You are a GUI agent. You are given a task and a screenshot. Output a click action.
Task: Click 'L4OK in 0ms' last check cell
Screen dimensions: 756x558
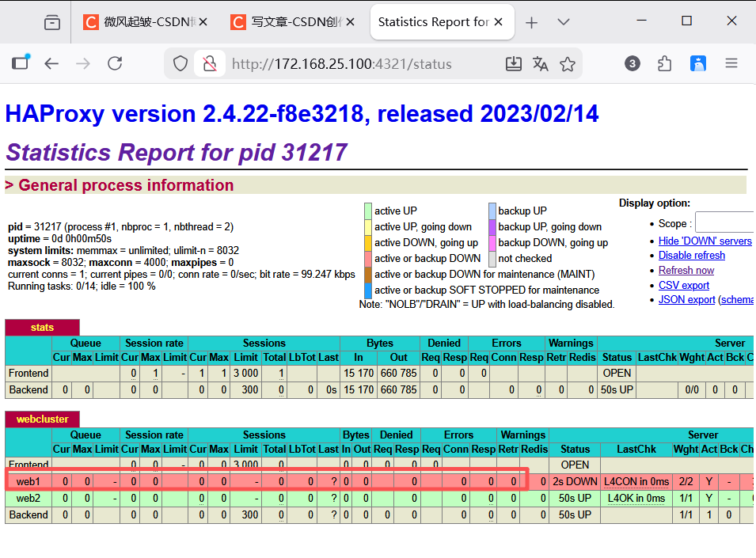pyautogui.click(x=636, y=498)
